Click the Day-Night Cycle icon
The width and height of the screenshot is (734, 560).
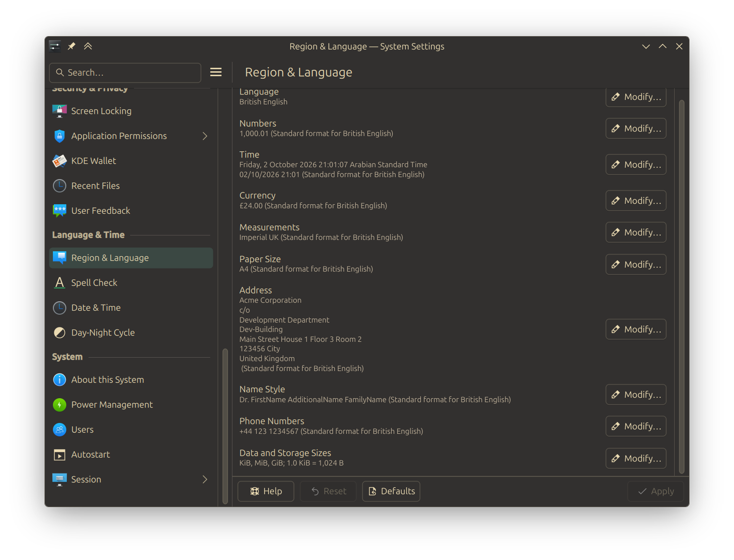59,332
